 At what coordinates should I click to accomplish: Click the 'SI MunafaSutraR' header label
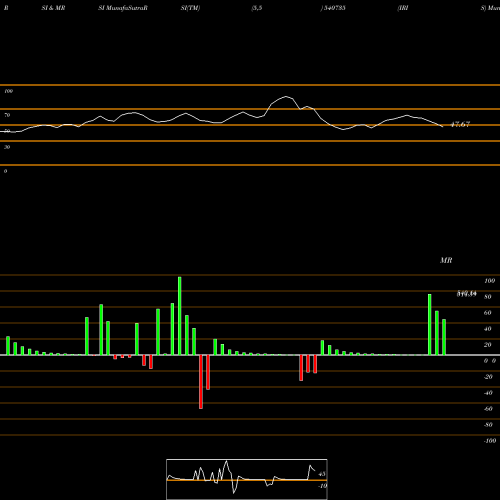[x=123, y=8]
